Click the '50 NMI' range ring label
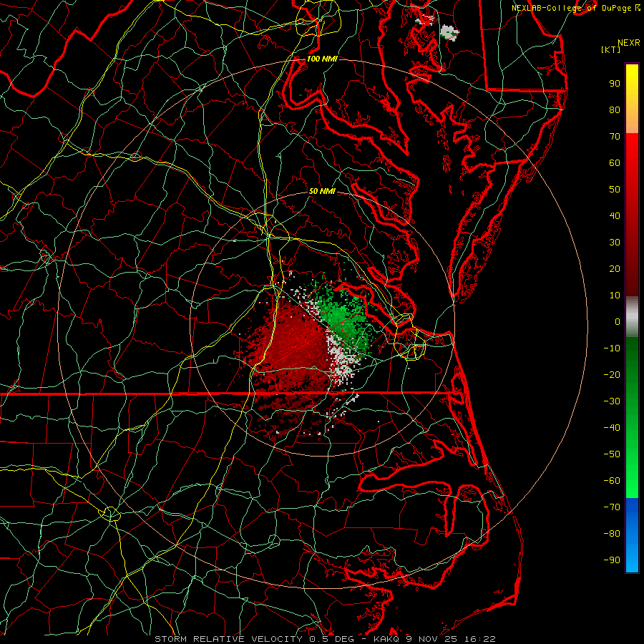The height and width of the screenshot is (644, 644). [322, 191]
